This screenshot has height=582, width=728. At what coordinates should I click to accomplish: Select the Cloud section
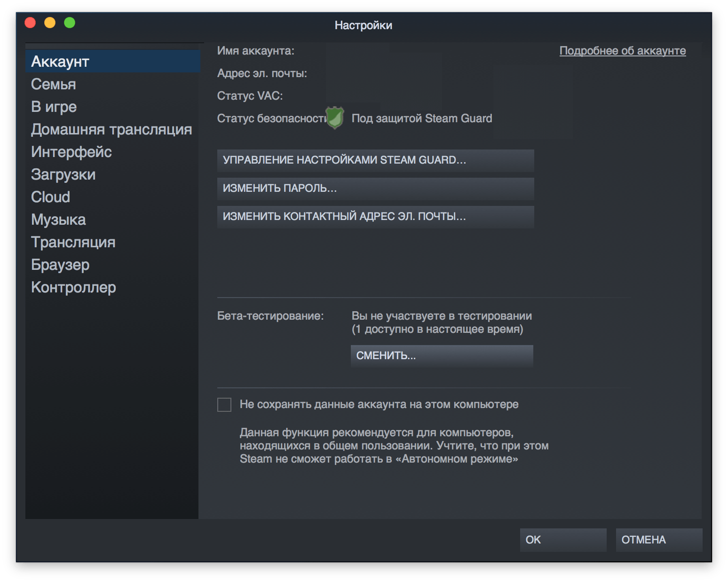pos(113,197)
